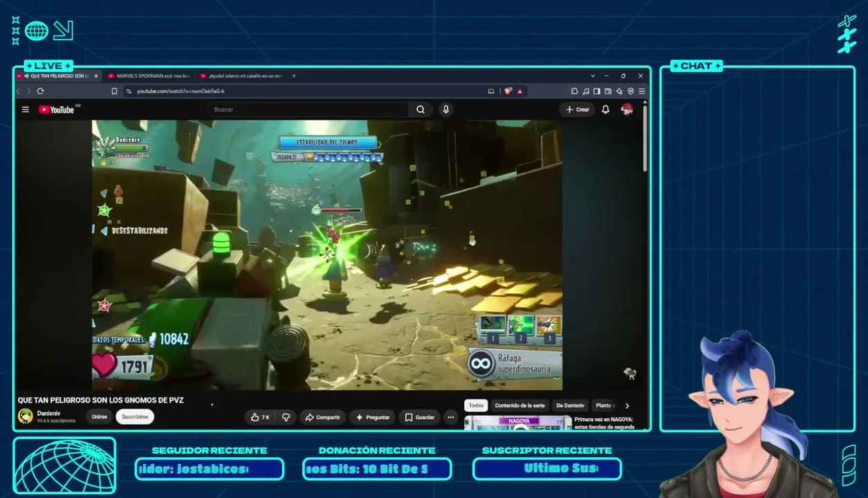Click the Unirse button
The height and width of the screenshot is (498, 868).
pos(99,417)
